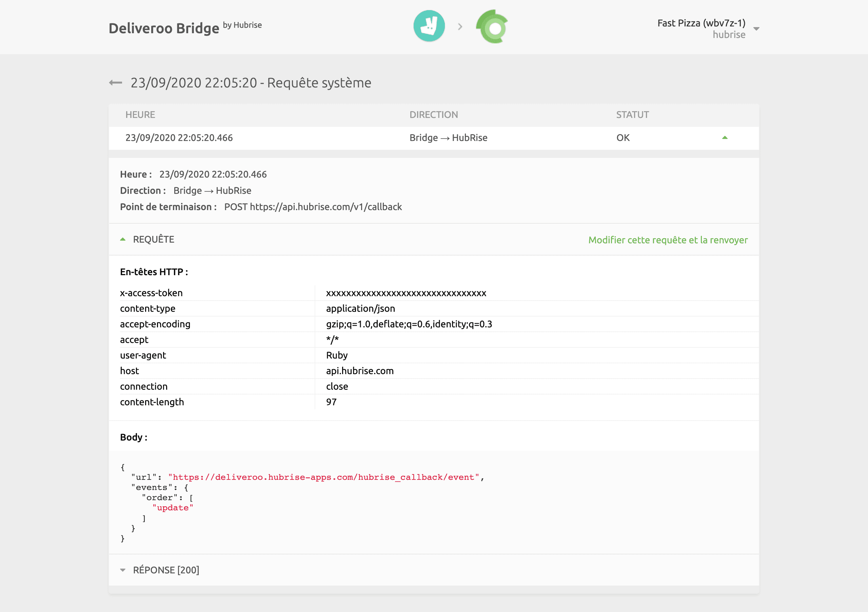Click the Body : label
868x612 pixels.
click(x=134, y=437)
